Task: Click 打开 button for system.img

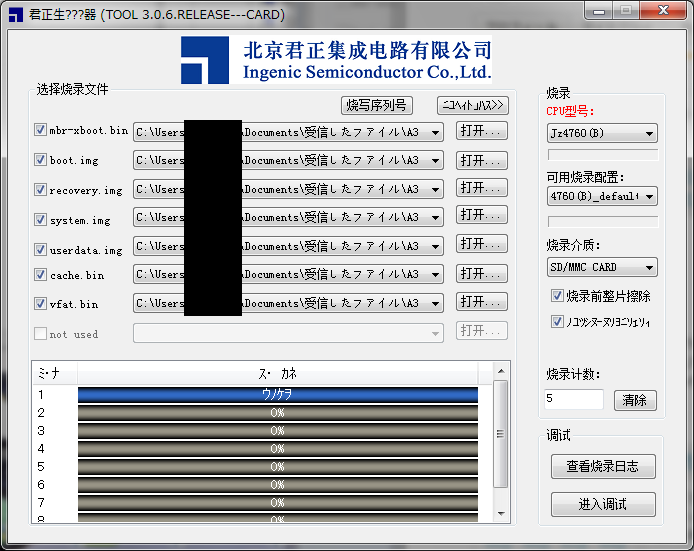Action: point(482,215)
